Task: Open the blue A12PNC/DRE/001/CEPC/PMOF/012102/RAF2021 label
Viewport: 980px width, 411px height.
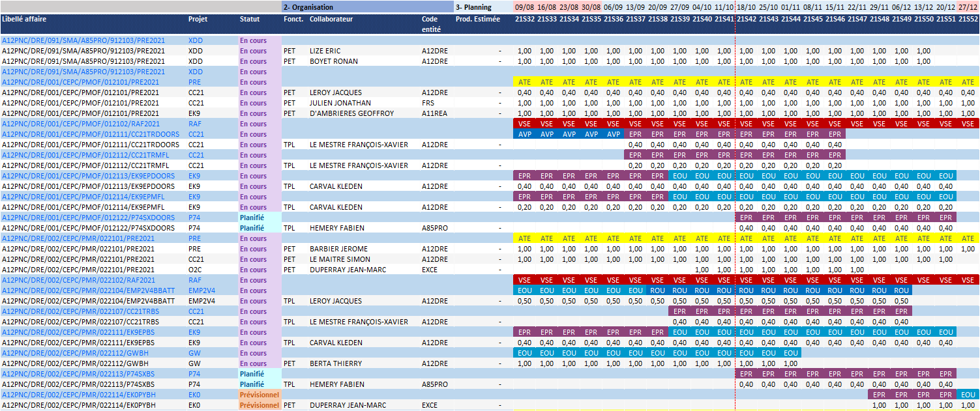Action: click(x=81, y=124)
